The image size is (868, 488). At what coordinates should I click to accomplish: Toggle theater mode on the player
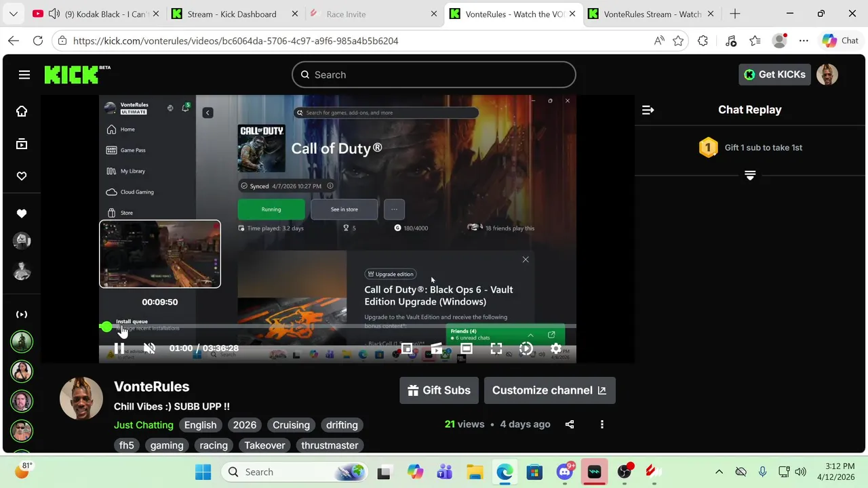click(x=467, y=348)
